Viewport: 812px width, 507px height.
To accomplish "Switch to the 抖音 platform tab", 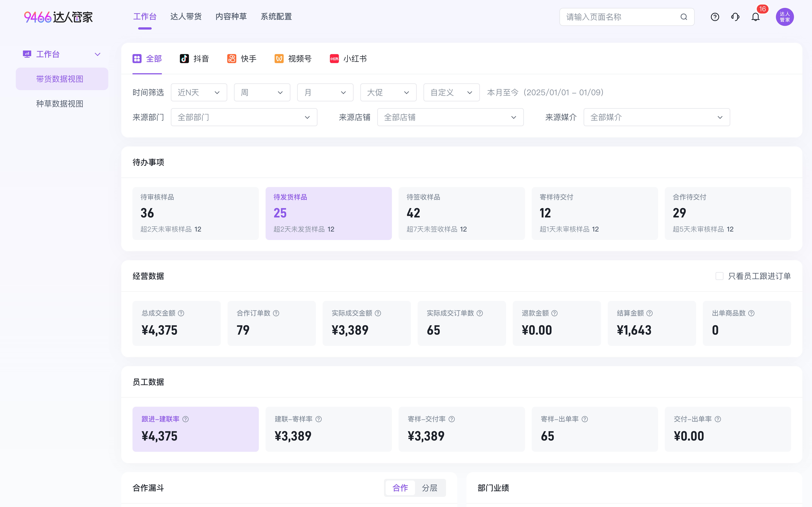I will tap(195, 59).
